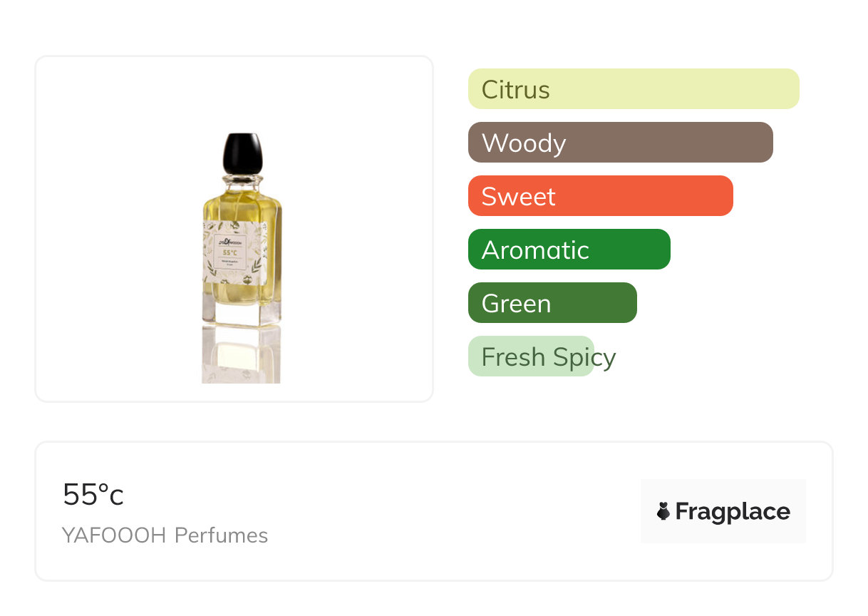Click the Woody text label
868x616 pixels.
(x=524, y=143)
